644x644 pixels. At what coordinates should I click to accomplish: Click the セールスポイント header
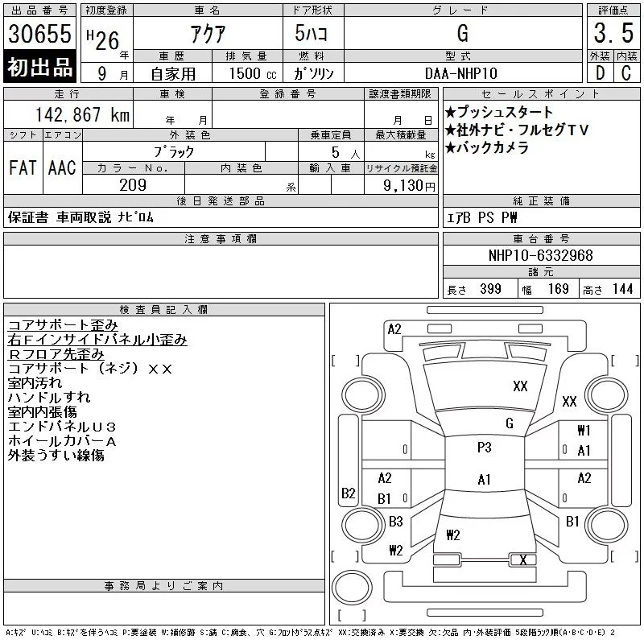(541, 93)
